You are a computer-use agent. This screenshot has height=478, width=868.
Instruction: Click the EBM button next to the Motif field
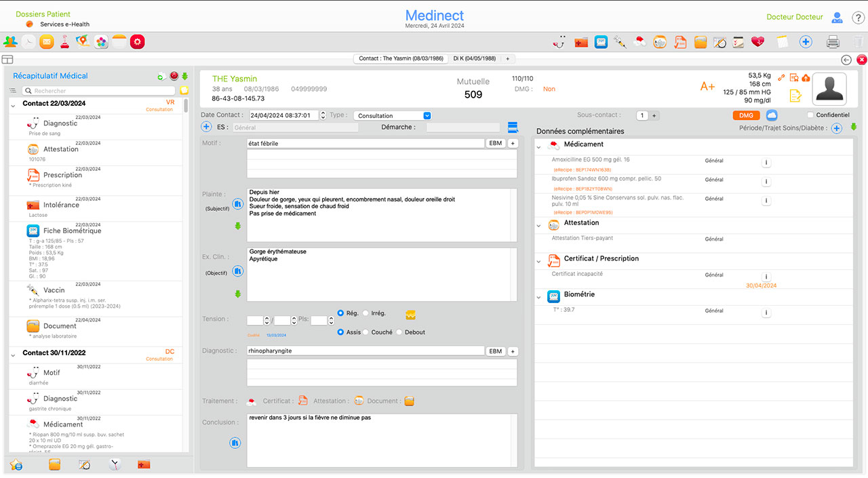coord(496,143)
